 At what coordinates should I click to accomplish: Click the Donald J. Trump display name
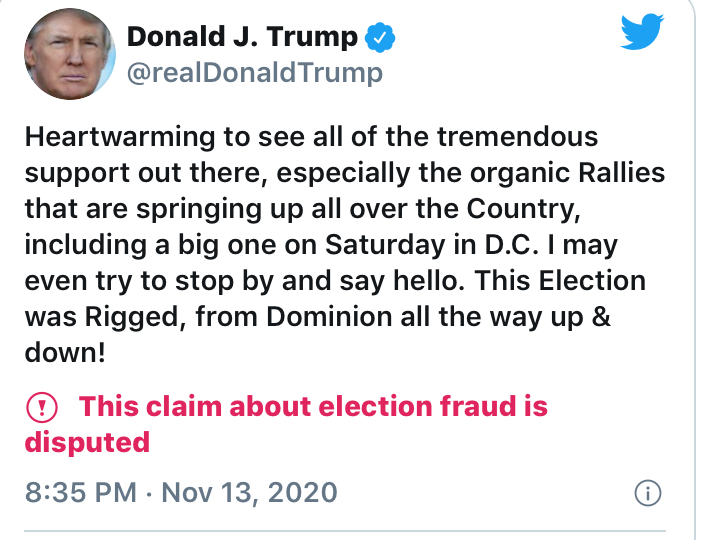243,37
